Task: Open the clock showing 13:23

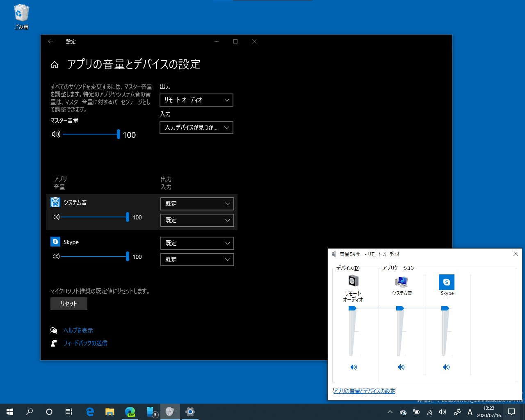Action: (489, 412)
